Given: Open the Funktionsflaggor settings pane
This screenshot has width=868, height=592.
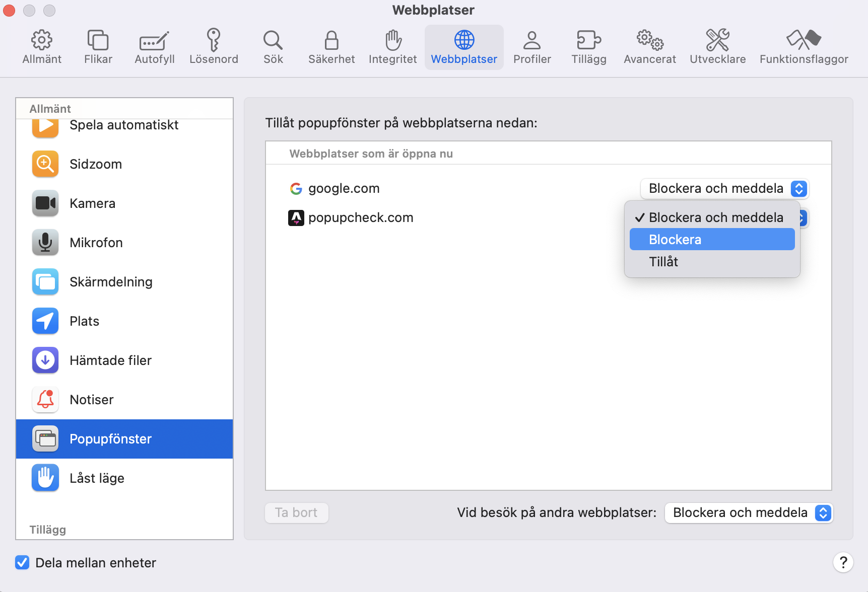Looking at the screenshot, I should (804, 47).
